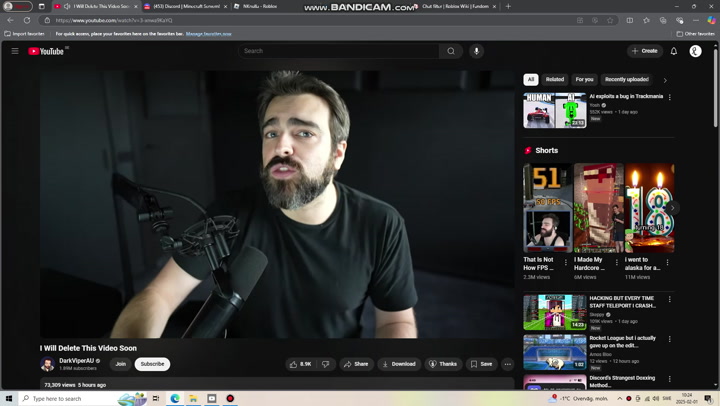The image size is (720, 406).
Task: Reload the current page
Action: [x=27, y=20]
